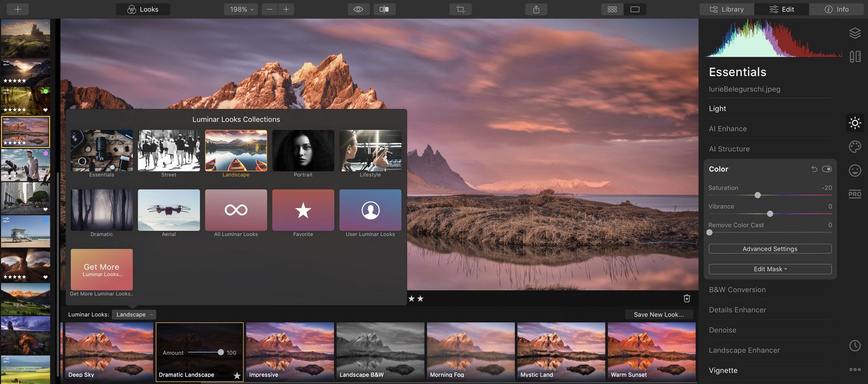
Task: Open the edit history clock icon
Action: point(855,345)
